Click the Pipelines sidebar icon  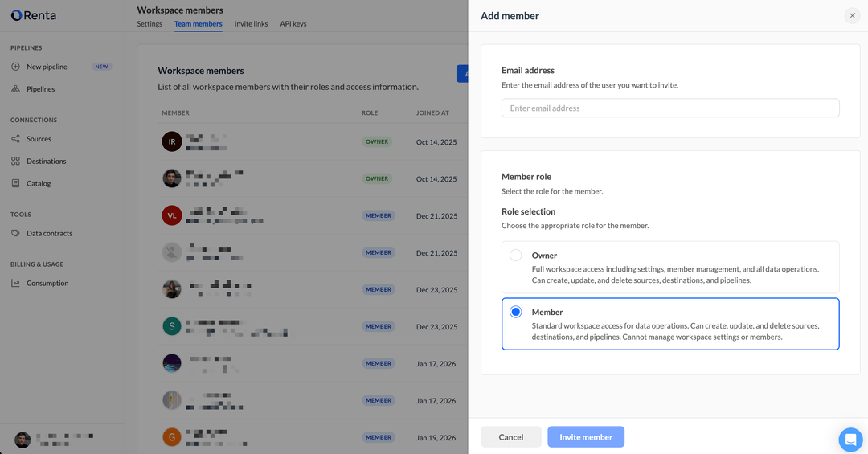pyautogui.click(x=15, y=89)
